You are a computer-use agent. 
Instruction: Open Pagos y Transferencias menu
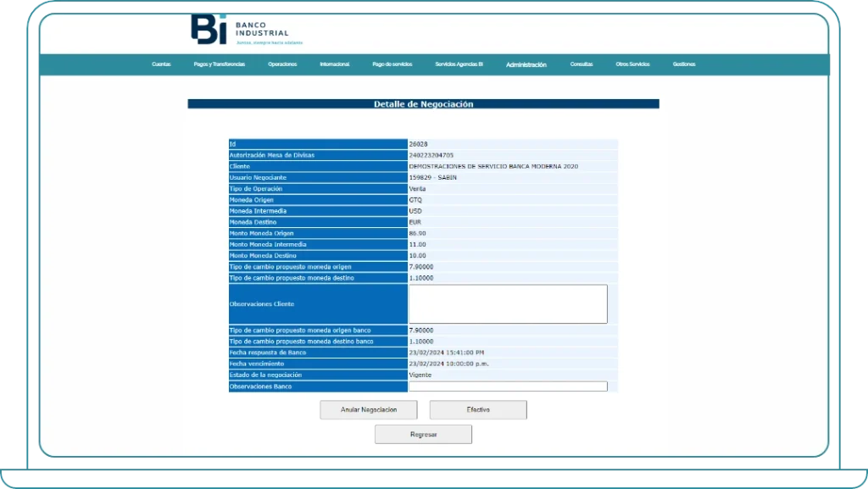tap(220, 64)
